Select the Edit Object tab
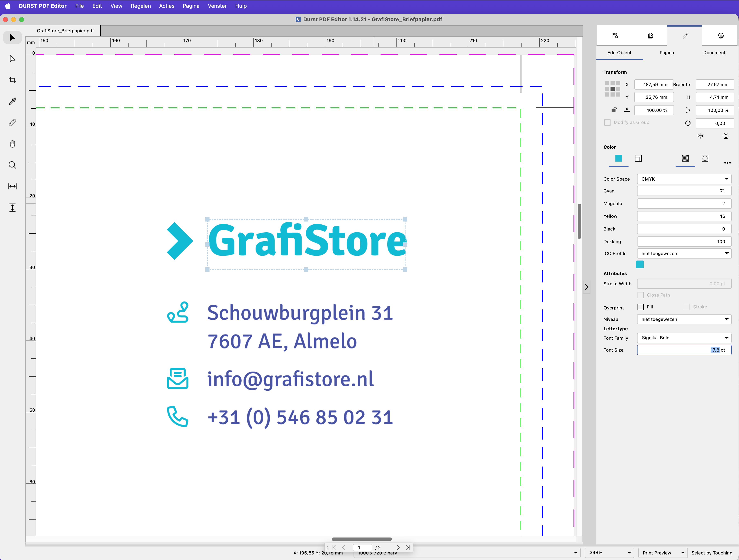Screen dimensions: 739x560 point(619,52)
